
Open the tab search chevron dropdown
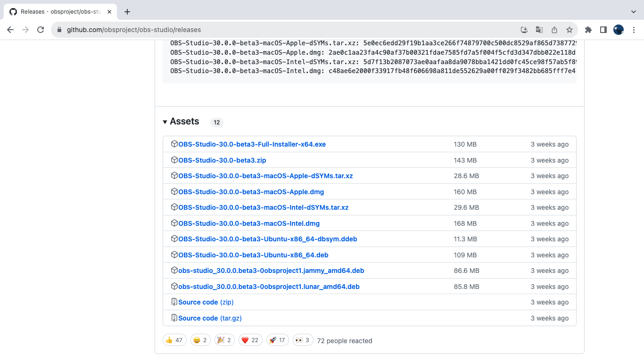coord(633,11)
